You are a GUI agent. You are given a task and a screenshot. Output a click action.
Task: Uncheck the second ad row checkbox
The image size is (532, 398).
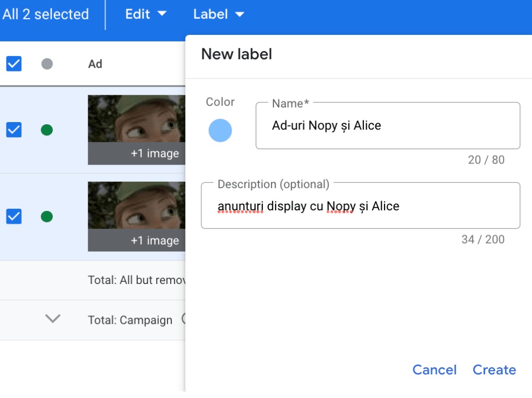coord(14,217)
